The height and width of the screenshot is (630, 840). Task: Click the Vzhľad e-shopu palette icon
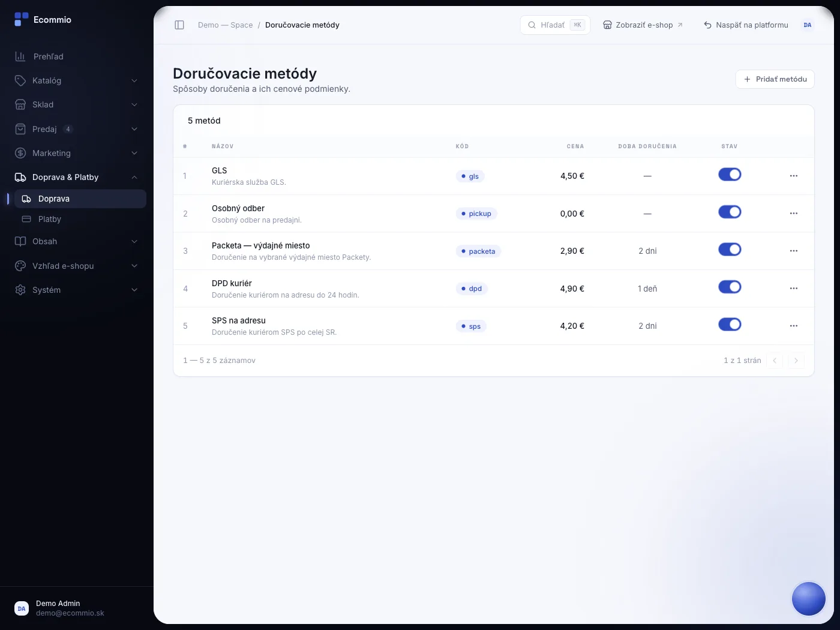pyautogui.click(x=20, y=266)
